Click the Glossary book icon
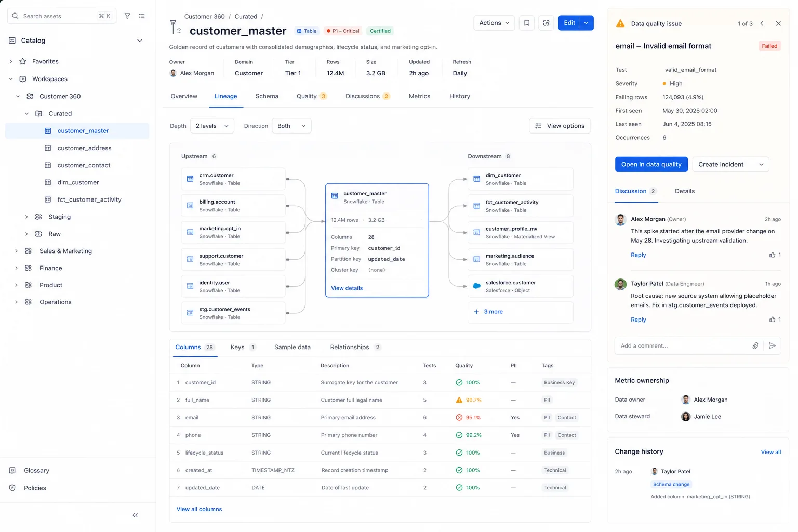 pyautogui.click(x=12, y=471)
